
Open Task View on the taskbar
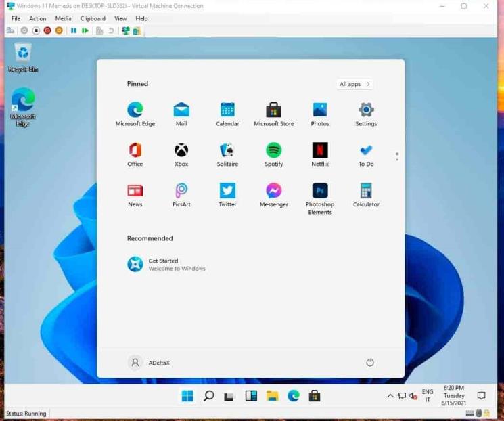click(x=229, y=396)
